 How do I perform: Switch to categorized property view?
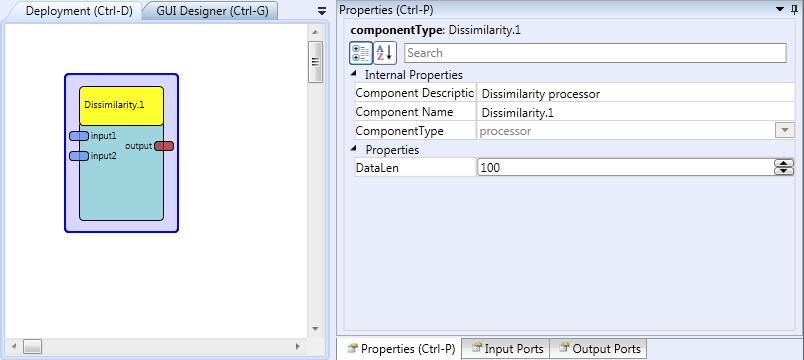coord(361,53)
